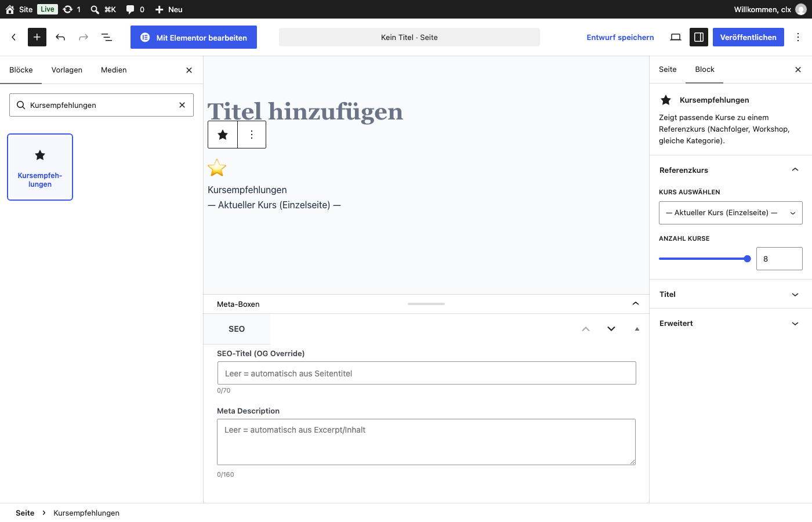812x522 pixels.
Task: Open the laptop preview view icon
Action: (x=676, y=37)
